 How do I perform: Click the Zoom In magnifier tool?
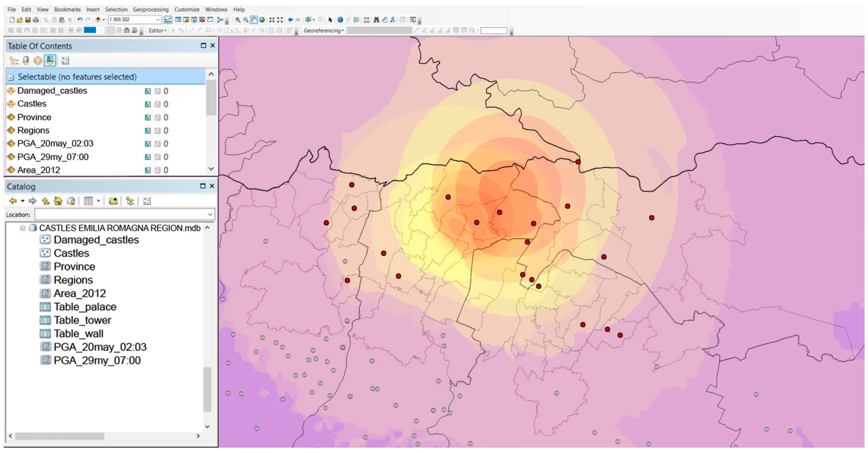(x=238, y=20)
